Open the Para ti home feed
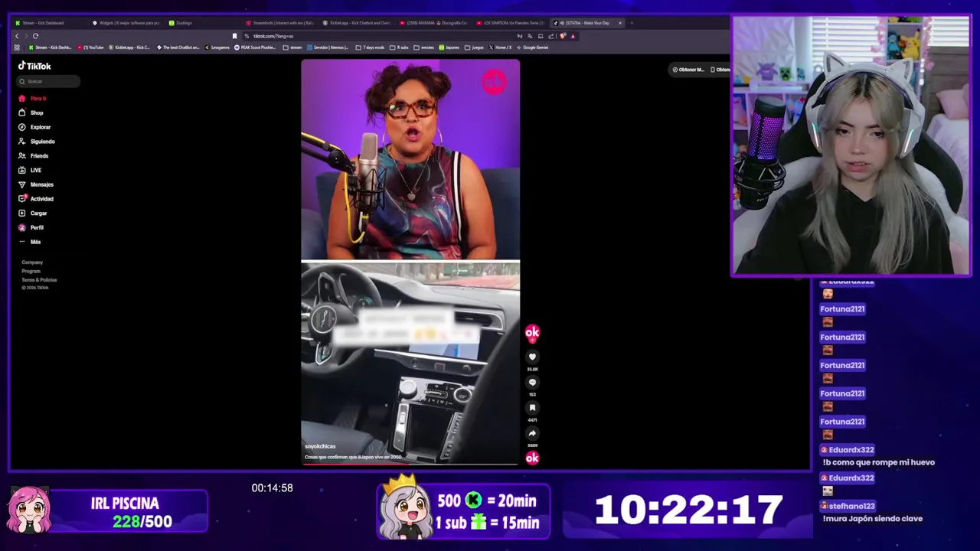Image resolution: width=980 pixels, height=551 pixels. tap(33, 99)
